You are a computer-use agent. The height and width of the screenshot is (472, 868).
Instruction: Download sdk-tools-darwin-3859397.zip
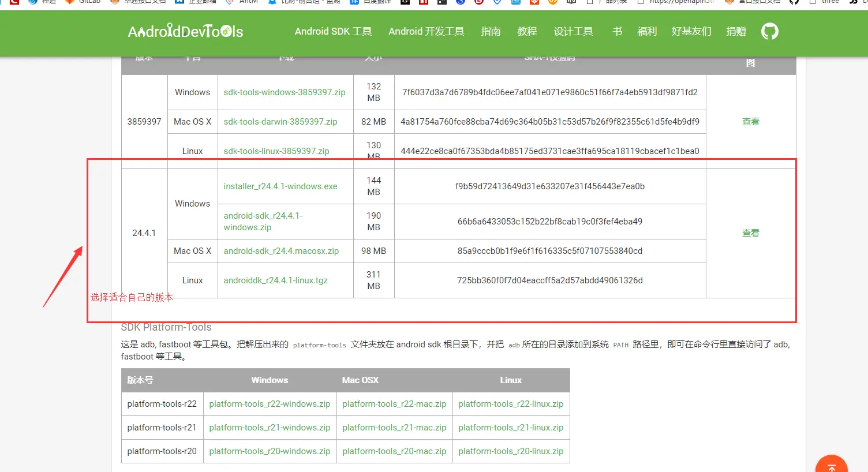(280, 122)
